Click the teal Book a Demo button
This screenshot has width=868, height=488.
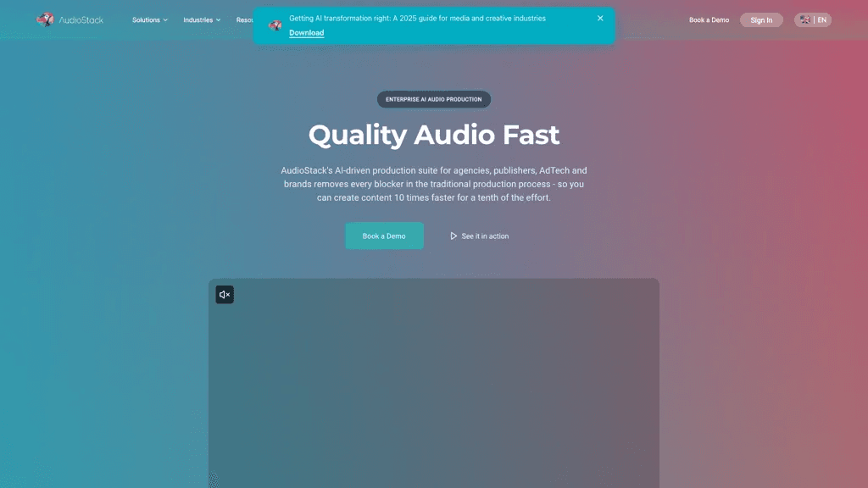point(384,236)
